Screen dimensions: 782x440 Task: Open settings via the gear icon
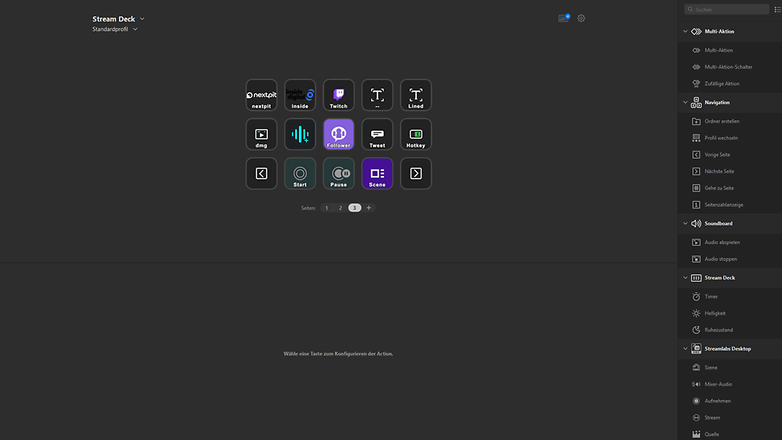pyautogui.click(x=581, y=18)
